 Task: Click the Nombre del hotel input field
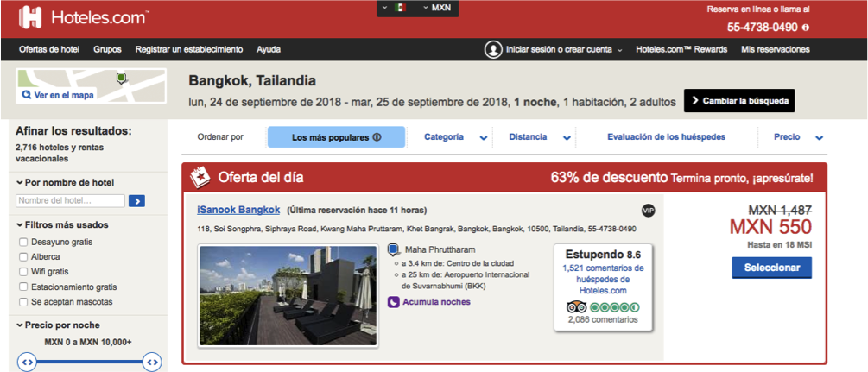click(x=70, y=201)
